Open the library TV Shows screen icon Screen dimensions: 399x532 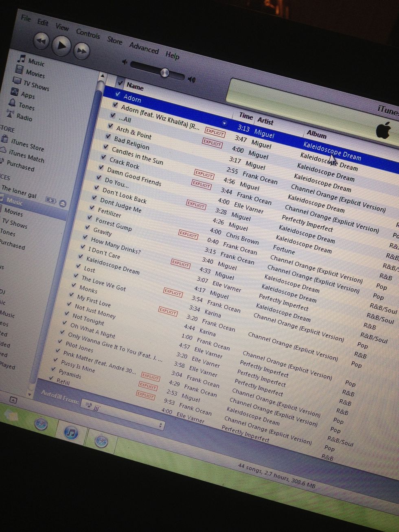coord(17,81)
